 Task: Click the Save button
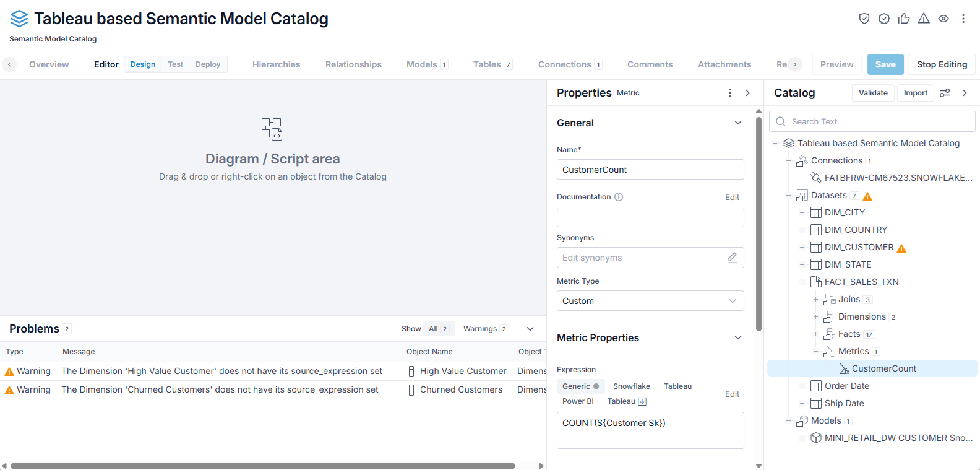pos(885,64)
